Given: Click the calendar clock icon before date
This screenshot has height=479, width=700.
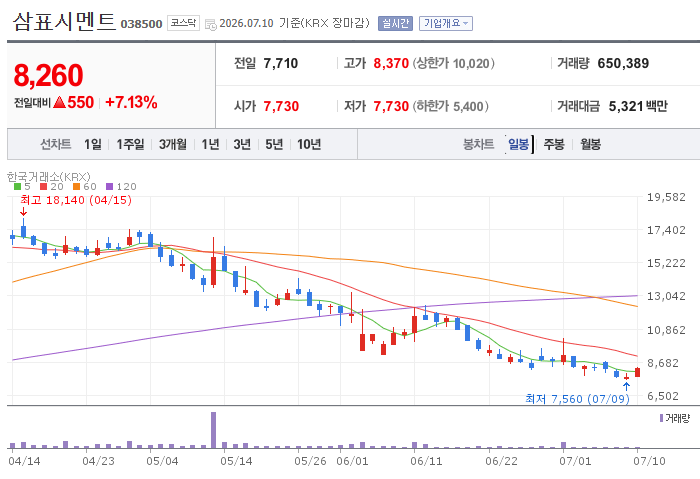Looking at the screenshot, I should pos(210,24).
